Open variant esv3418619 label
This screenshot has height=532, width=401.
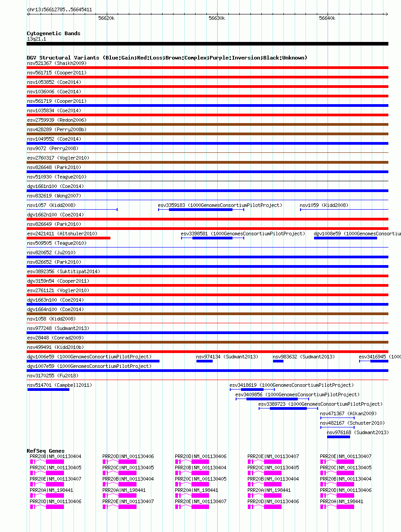pos(292,385)
